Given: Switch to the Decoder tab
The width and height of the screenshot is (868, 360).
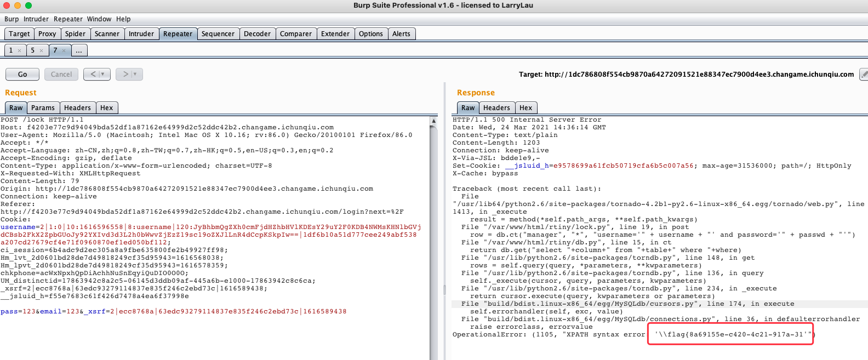Looking at the screenshot, I should [x=258, y=34].
